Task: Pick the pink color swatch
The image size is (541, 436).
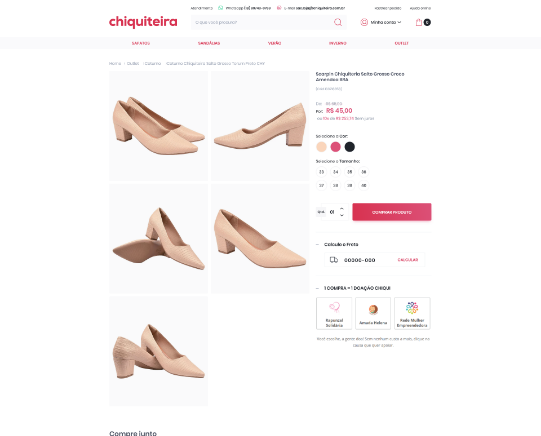Action: click(335, 147)
